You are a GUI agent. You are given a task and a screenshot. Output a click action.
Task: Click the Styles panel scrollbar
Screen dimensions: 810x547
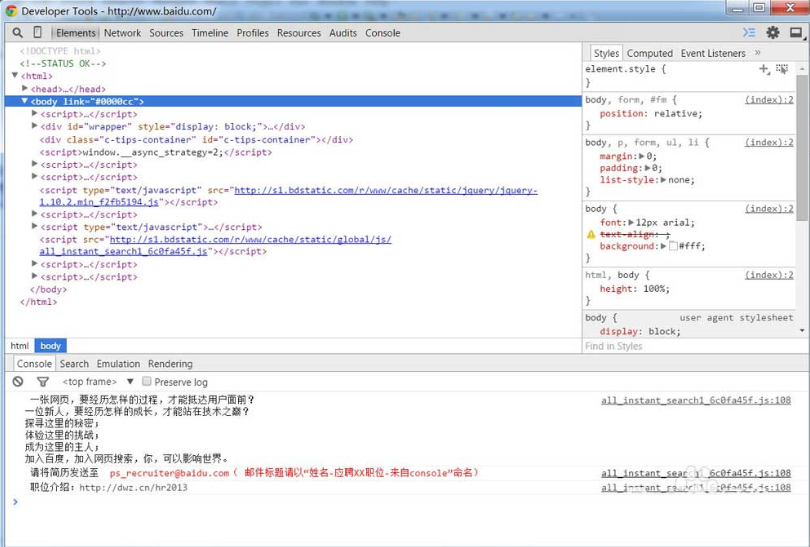802,148
